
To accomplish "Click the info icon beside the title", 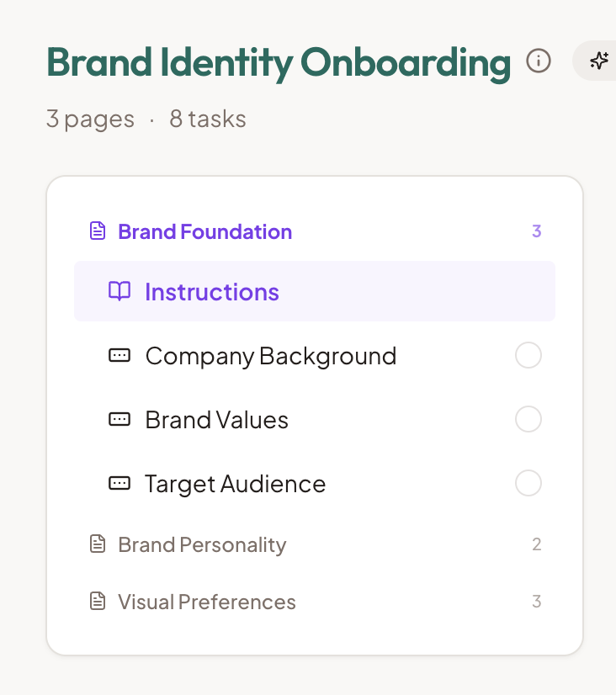I will click(539, 61).
